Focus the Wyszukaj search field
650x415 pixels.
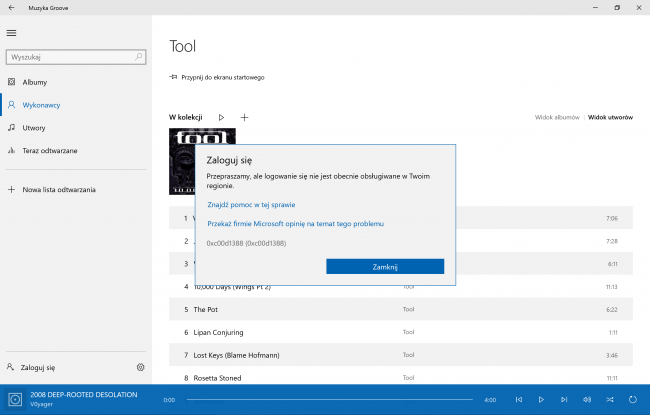point(76,57)
